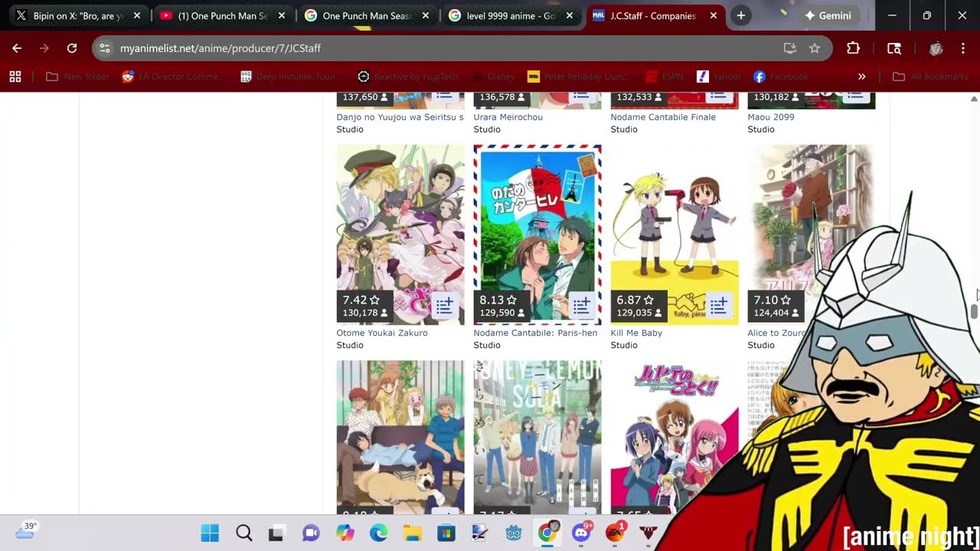Viewport: 980px width, 551px height.
Task: Open EA app from taskbar
Action: 616,533
